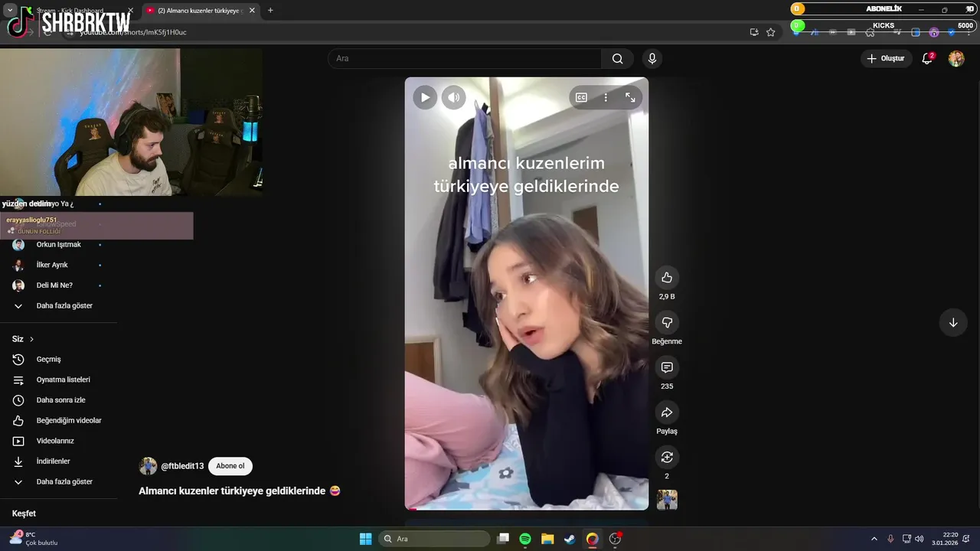Toggle closed captions on the Short

[x=581, y=97]
